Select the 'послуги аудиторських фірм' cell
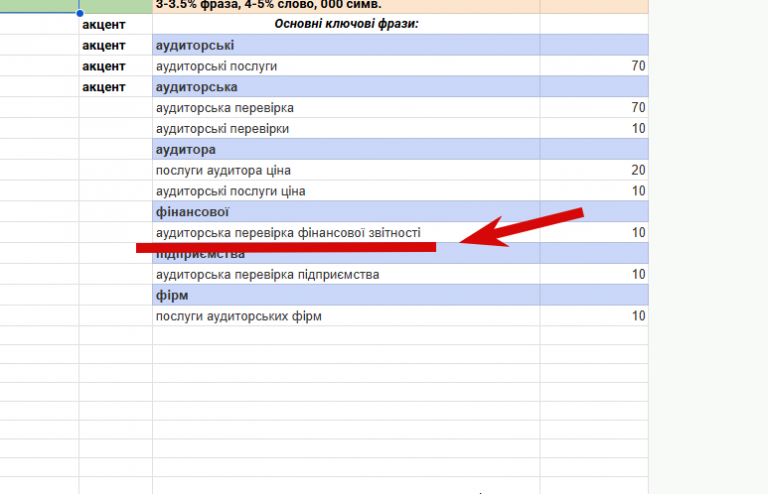This screenshot has height=494, width=768. [x=346, y=316]
